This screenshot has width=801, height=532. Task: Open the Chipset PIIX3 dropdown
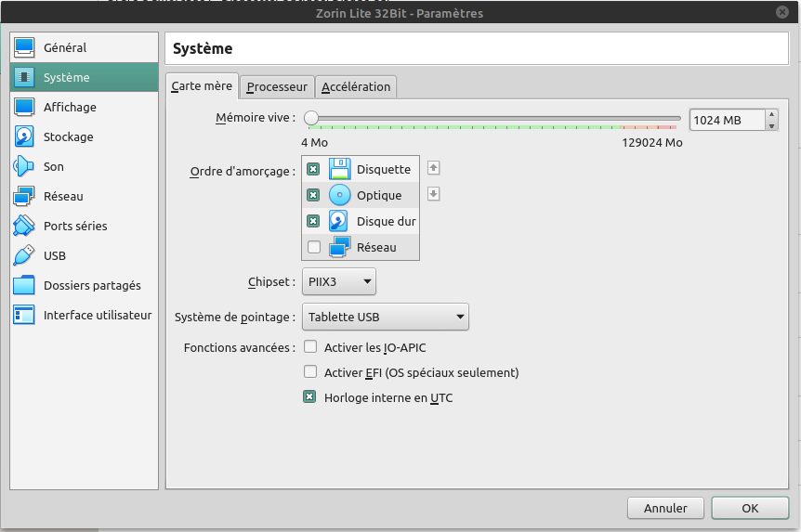click(339, 281)
